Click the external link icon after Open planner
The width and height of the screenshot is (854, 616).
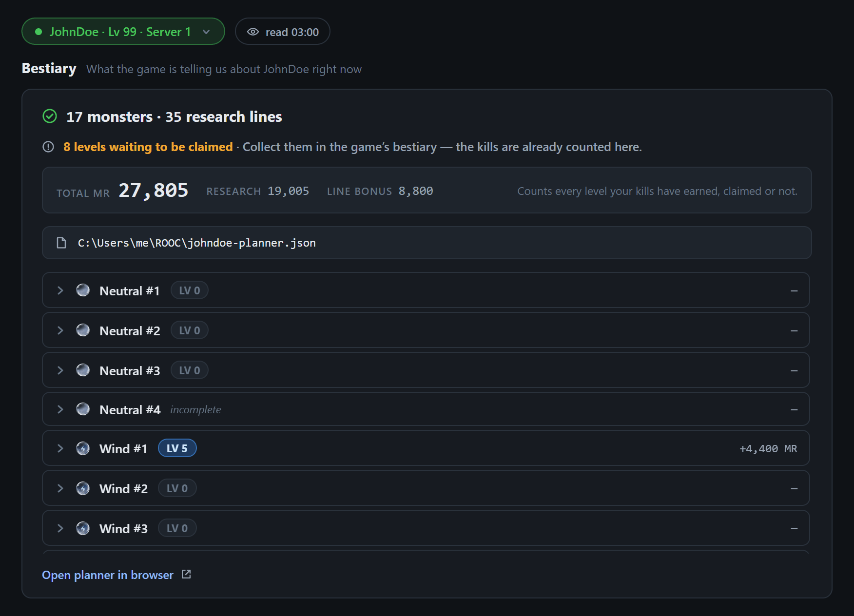(186, 575)
